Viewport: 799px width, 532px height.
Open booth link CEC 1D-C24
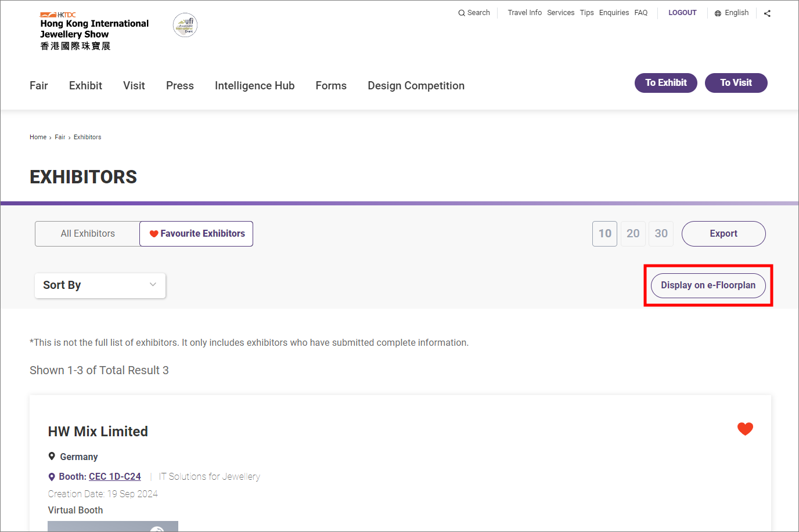tap(115, 477)
